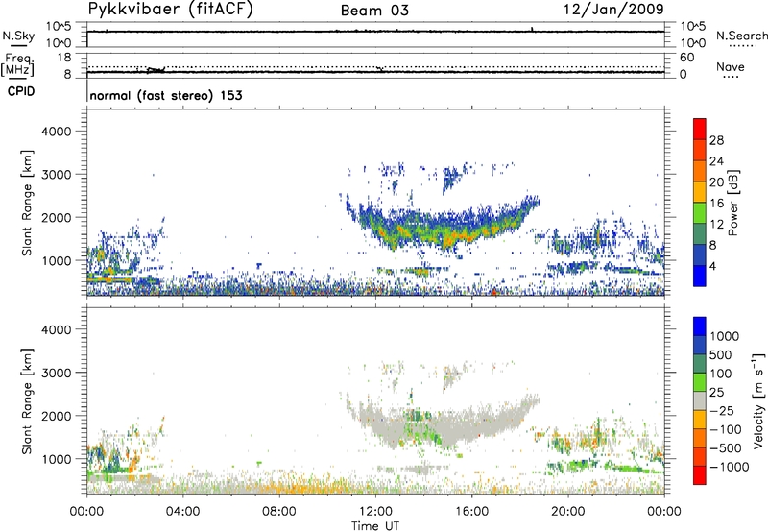Viewport: 768px width, 532px height.
Task: Click the gray segment of the Velocity colorbar
Action: (700, 400)
